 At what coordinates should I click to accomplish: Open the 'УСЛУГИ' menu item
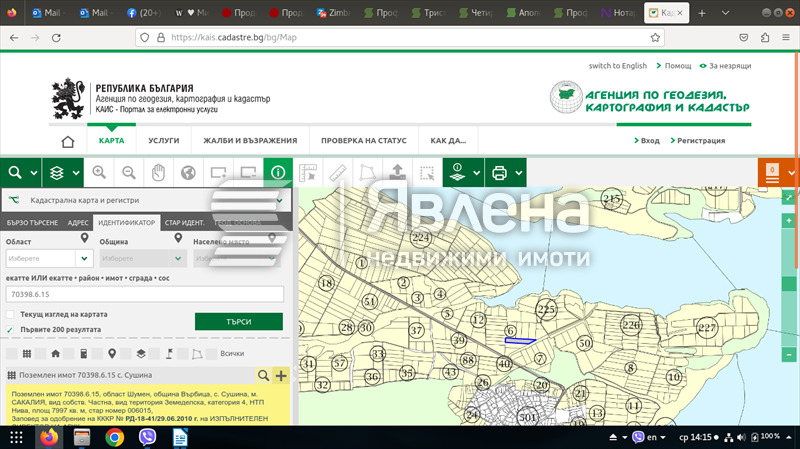tap(163, 141)
